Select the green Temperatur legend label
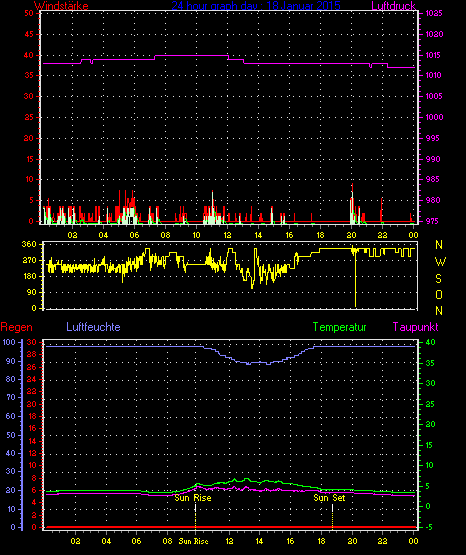Screen dimensions: 466x555 click(339, 327)
